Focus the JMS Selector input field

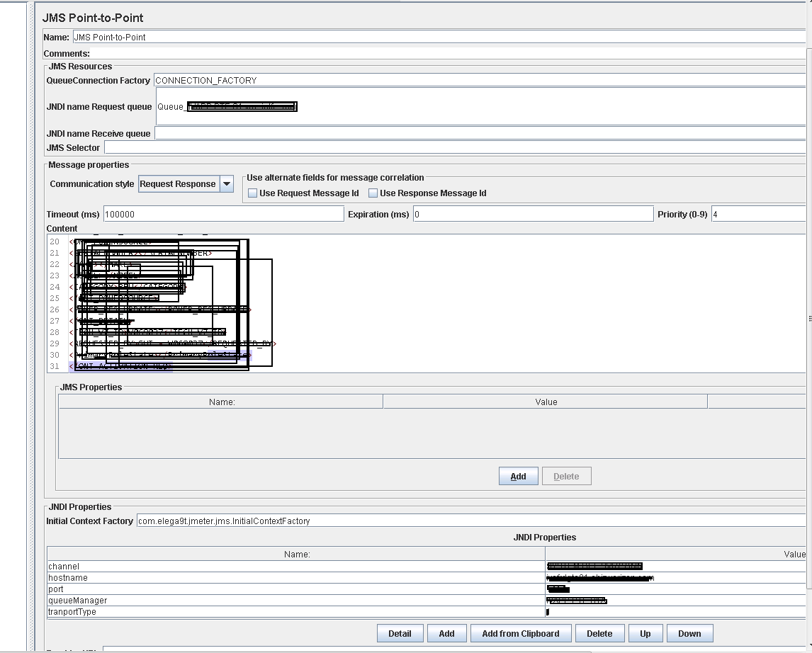point(354,147)
